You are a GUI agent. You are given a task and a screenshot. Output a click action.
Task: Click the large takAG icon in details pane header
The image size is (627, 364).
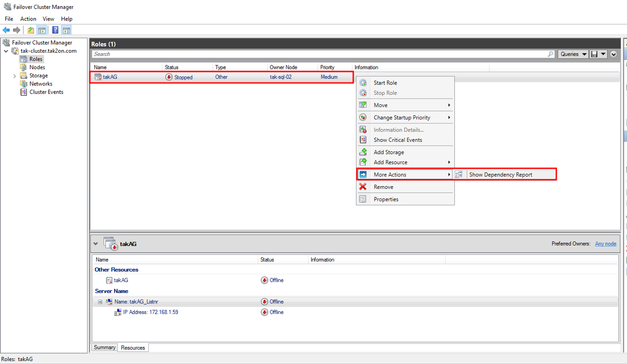click(x=111, y=244)
